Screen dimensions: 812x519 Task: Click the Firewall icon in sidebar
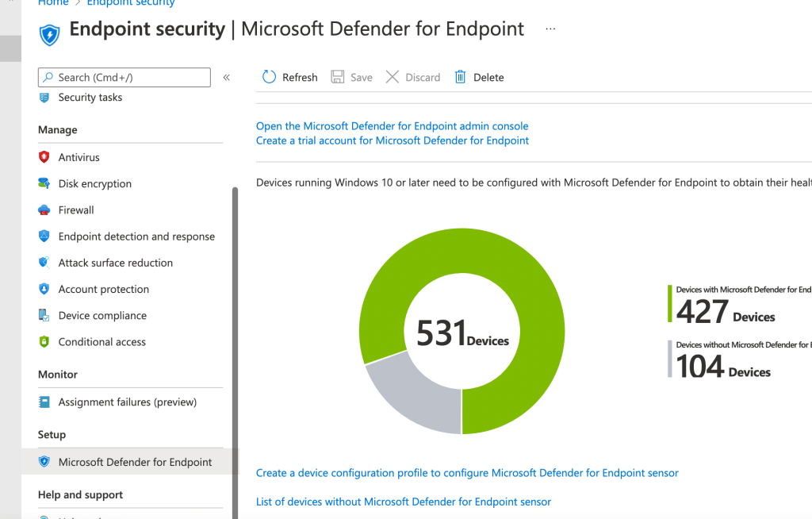(44, 210)
